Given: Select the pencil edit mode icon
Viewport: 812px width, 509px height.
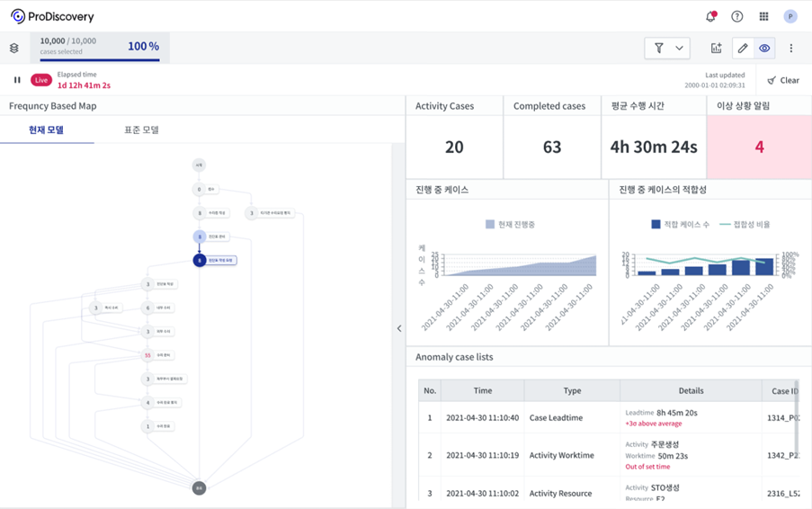Looking at the screenshot, I should (742, 49).
